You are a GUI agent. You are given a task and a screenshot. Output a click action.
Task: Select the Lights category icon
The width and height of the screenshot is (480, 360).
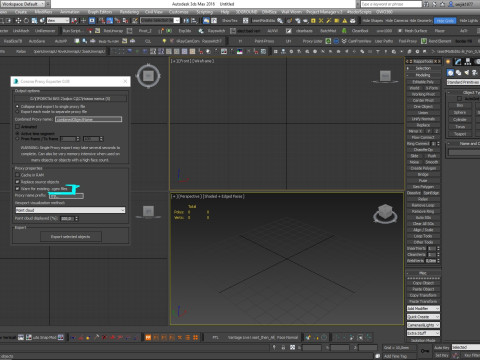pos(466,72)
